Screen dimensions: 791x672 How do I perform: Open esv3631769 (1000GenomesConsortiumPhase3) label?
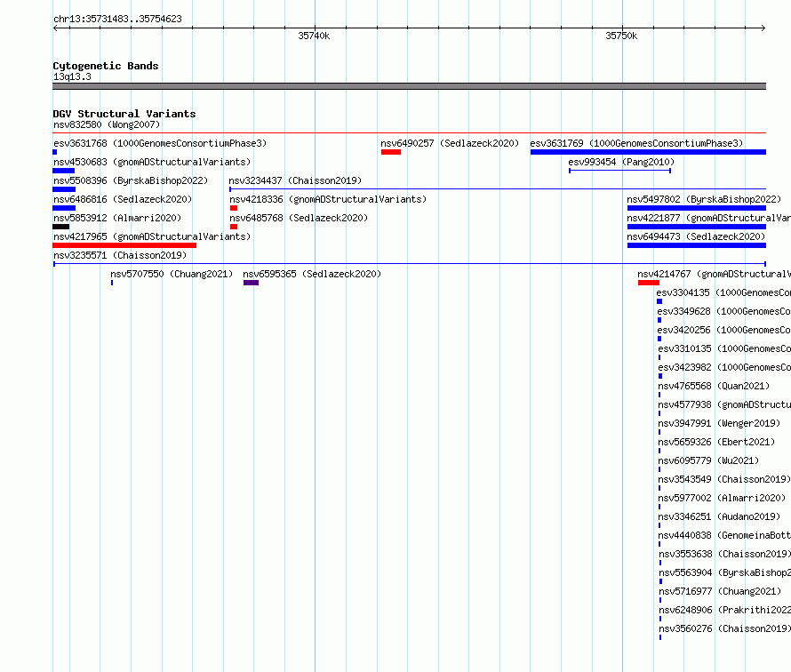(636, 143)
